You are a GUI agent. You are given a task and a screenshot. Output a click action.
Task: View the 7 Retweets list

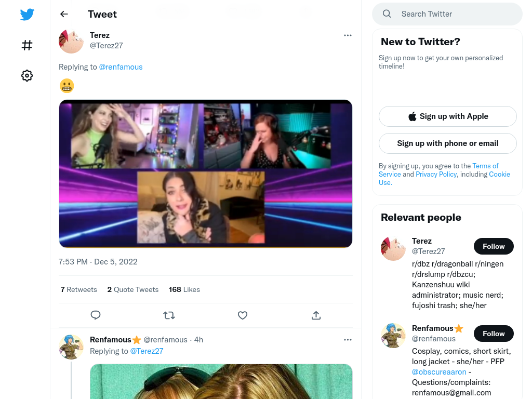coord(79,289)
